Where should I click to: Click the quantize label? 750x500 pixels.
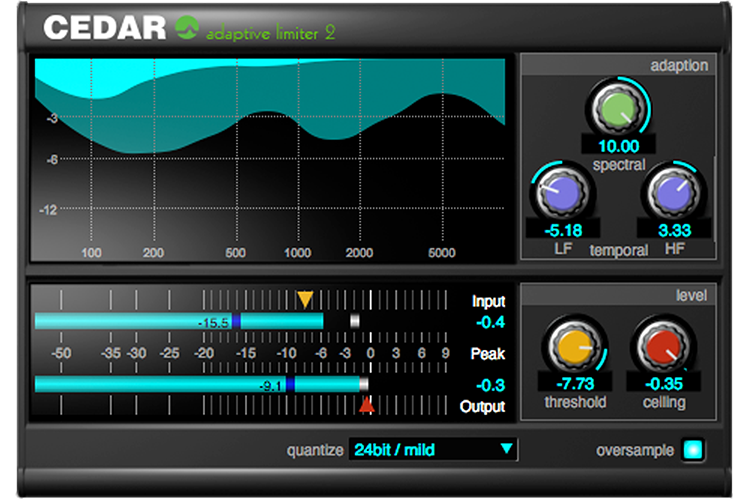pos(315,450)
